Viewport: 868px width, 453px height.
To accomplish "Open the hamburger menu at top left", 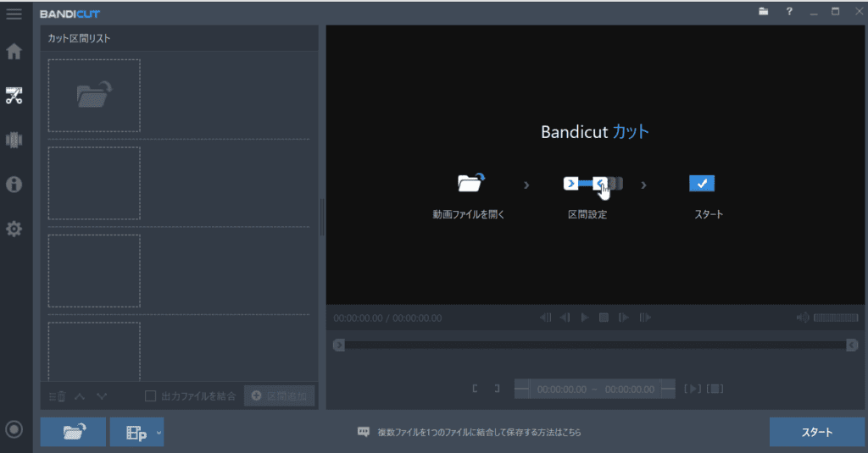I will click(14, 14).
